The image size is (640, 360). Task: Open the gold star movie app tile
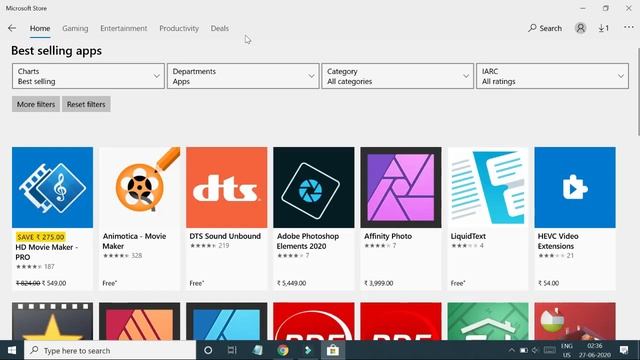click(x=52, y=321)
